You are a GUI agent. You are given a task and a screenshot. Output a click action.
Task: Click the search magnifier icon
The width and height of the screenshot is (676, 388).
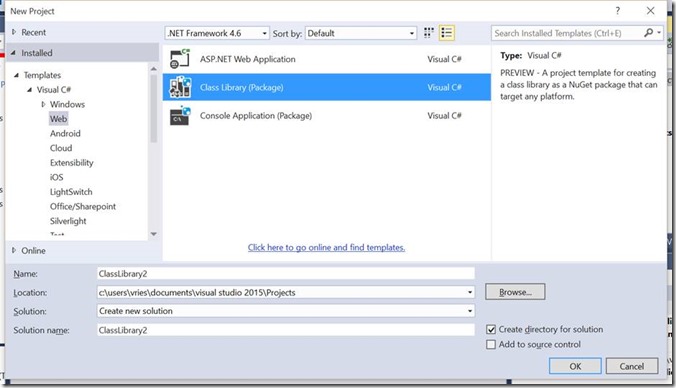648,33
